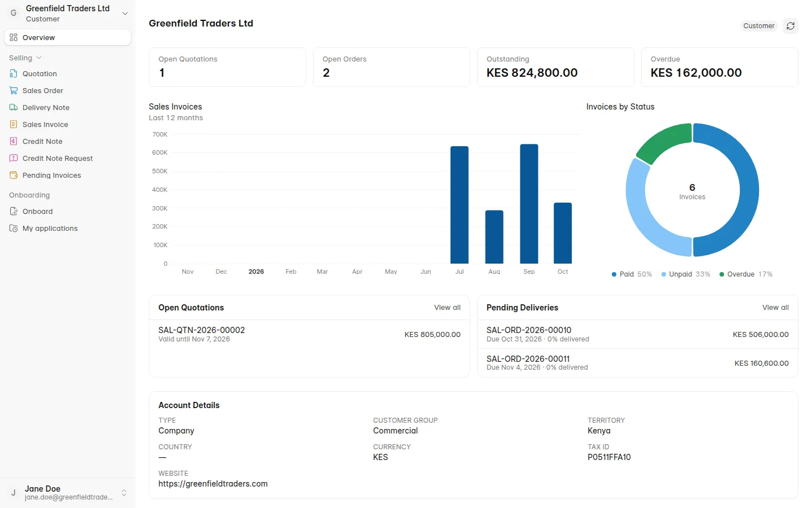The image size is (812, 508).
Task: Go to Pending Invoices
Action: [68, 175]
